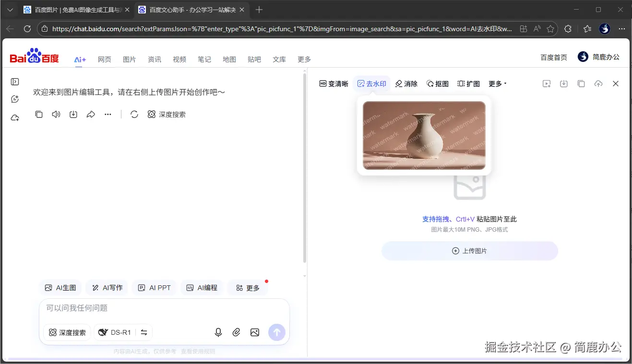Open the 更多 dropdown in the editing toolbar
The height and width of the screenshot is (364, 632).
[496, 83]
